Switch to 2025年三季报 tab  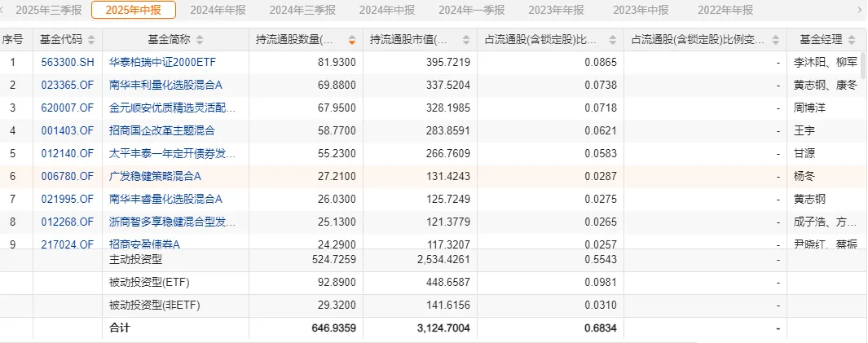(x=48, y=10)
